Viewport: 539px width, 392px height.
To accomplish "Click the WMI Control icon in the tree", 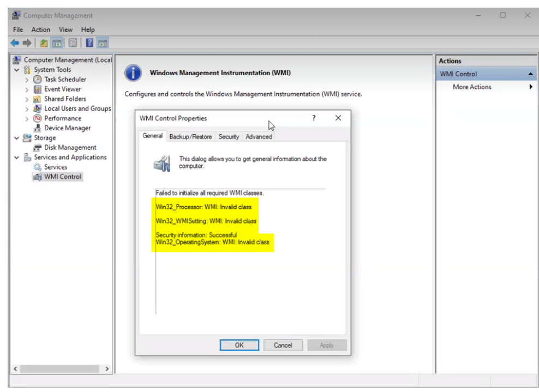I will pos(37,177).
